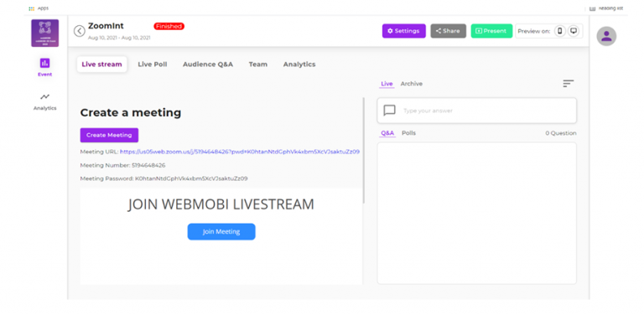Click the Share button

[x=448, y=31]
